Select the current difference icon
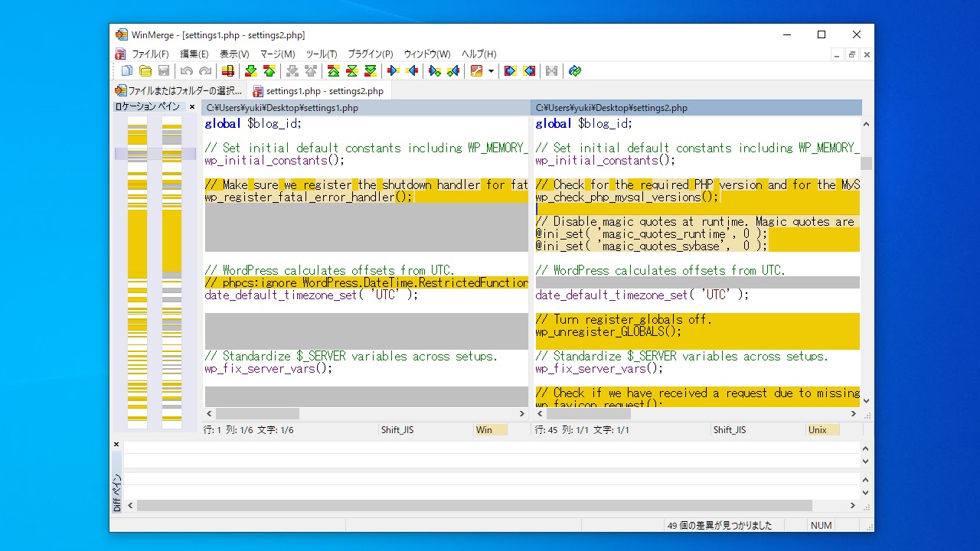Viewport: 980px width, 551px height. [228, 71]
